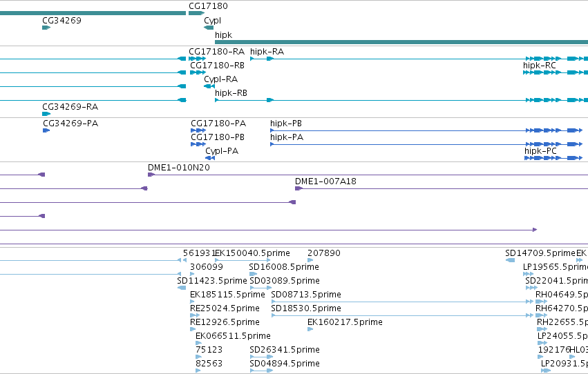
Task: Click the CG34269 gene arrow glyph
Action: pos(46,28)
